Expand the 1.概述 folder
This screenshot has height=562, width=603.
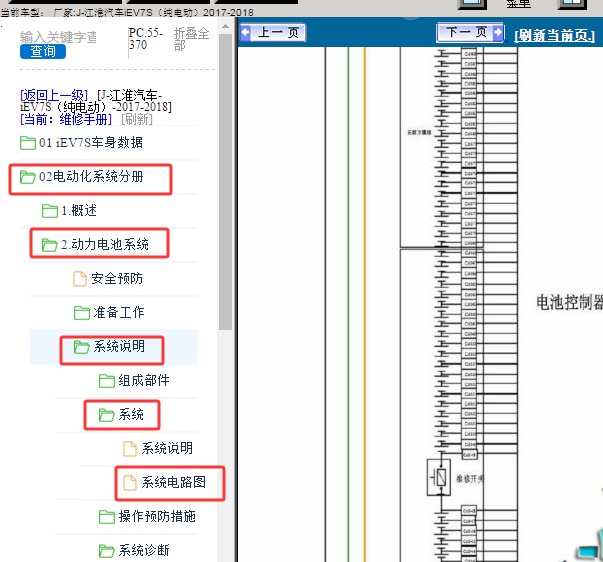tap(79, 210)
